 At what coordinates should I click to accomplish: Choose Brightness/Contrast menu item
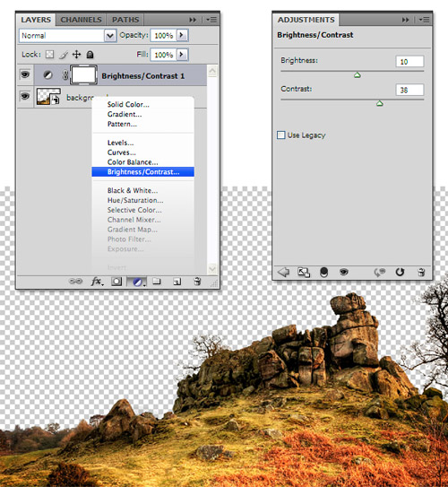click(x=143, y=172)
